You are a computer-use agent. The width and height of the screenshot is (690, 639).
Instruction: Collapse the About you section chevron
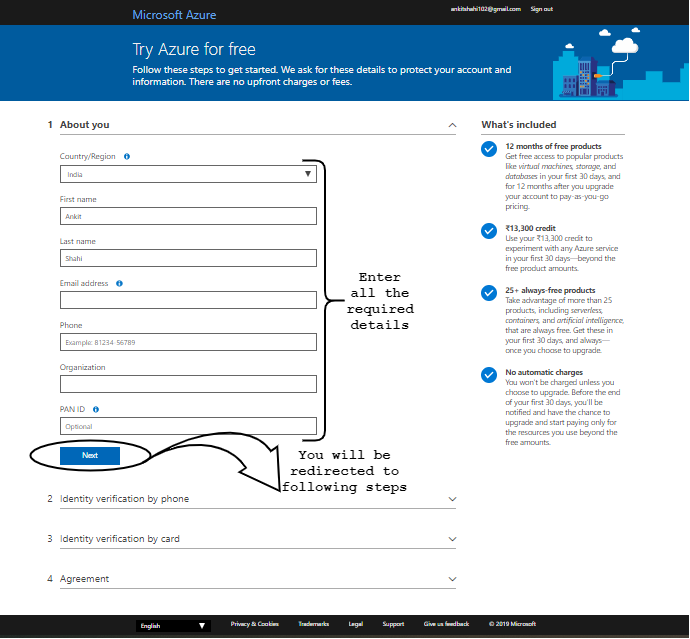coord(452,125)
